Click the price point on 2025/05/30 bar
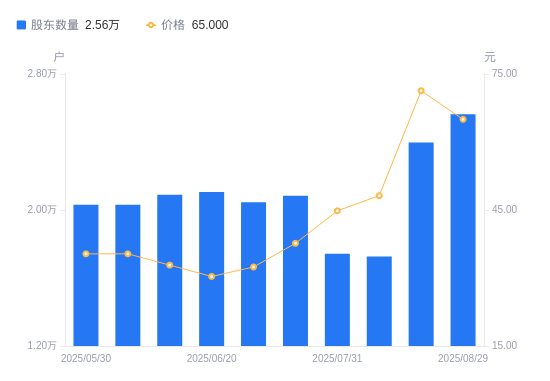Screen dimensions: 550x381 [86, 254]
